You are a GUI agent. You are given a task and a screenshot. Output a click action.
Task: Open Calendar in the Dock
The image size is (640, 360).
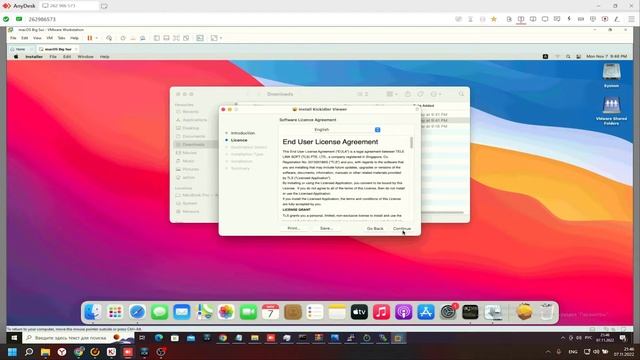[x=270, y=312]
